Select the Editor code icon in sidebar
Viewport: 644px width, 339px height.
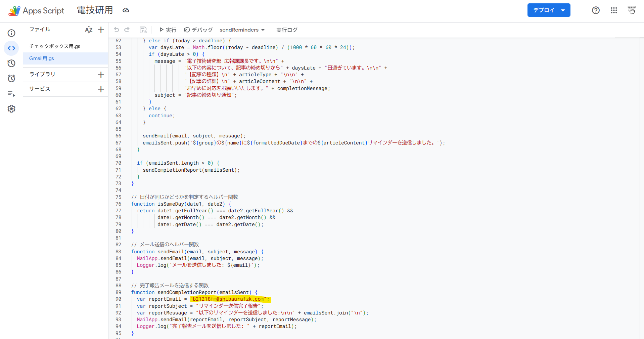[11, 48]
